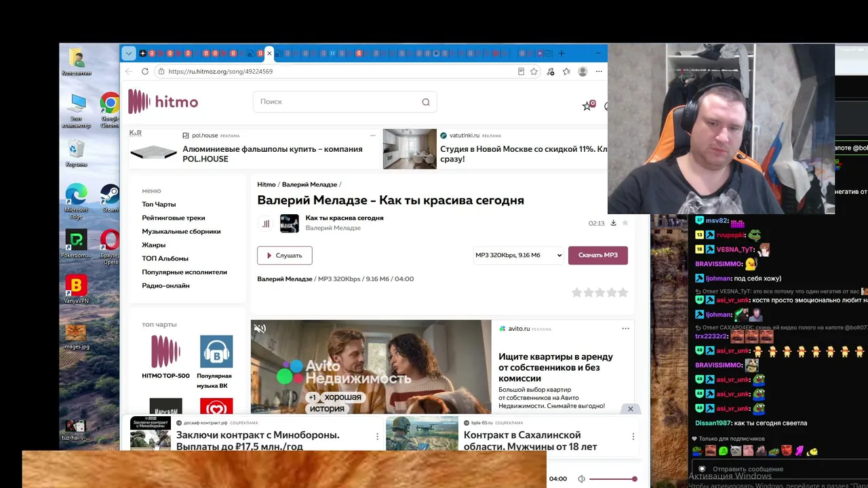Screen dimensions: 868x488
Task: Add the track to favorites with the star
Action: [x=625, y=223]
